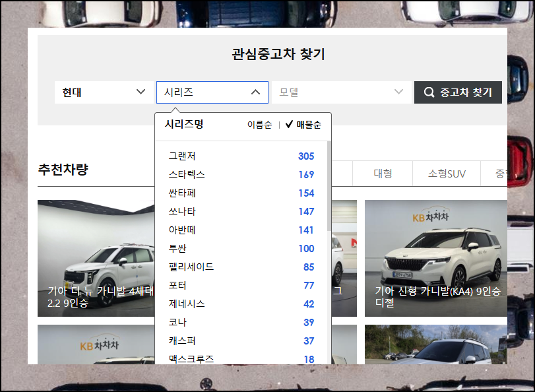This screenshot has height=392, width=535.
Task: Click the checkmark icon next to 매물순
Action: 289,124
